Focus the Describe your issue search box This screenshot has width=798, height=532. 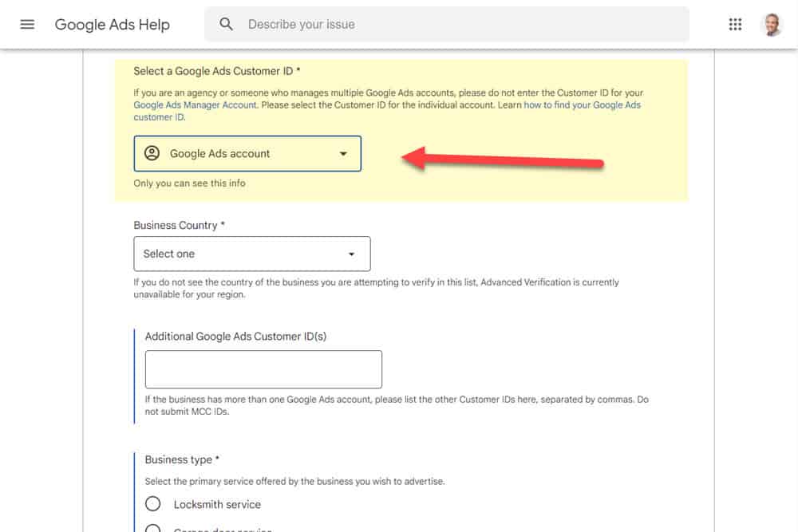tap(447, 24)
